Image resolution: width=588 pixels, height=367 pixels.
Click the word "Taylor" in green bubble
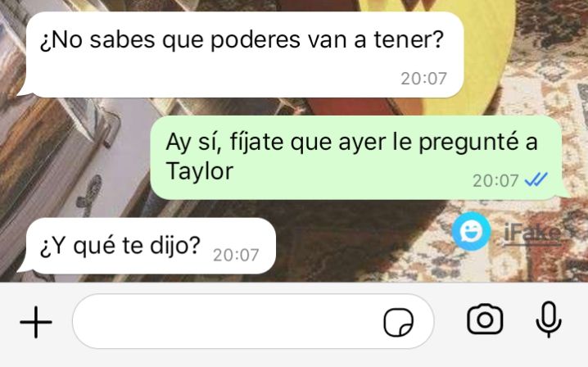pyautogui.click(x=200, y=171)
